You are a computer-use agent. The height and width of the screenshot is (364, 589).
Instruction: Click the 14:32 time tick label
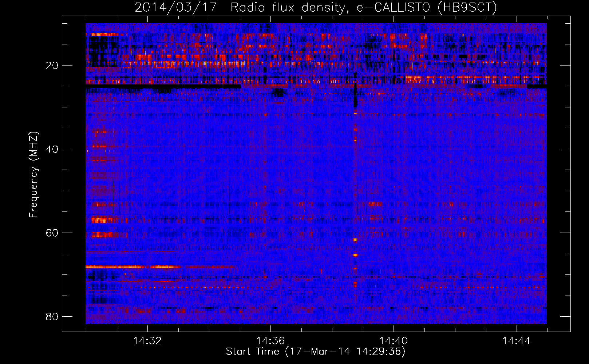point(147,341)
